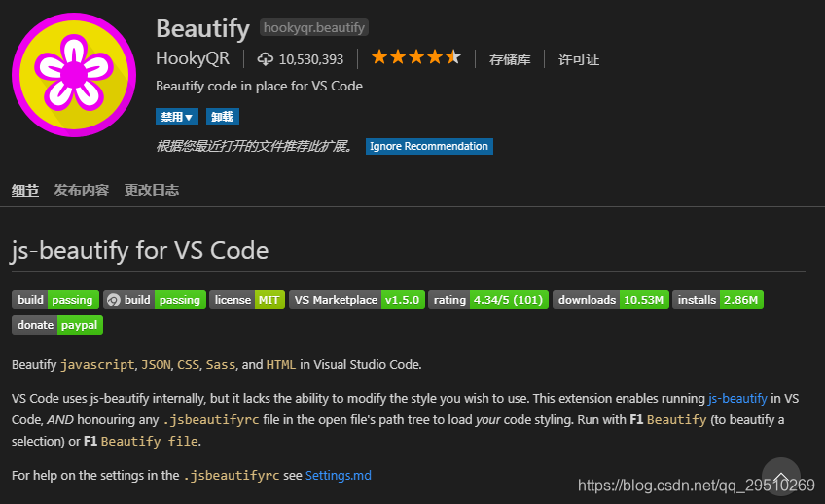
Task: Click the rating 4.34/5 badge
Action: (488, 300)
